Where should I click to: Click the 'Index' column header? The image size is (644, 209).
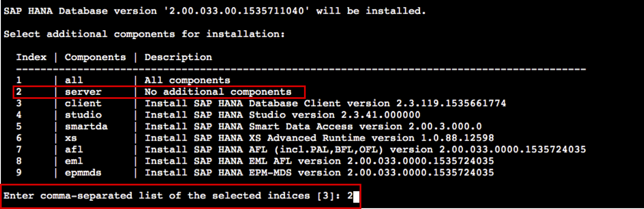[31, 57]
